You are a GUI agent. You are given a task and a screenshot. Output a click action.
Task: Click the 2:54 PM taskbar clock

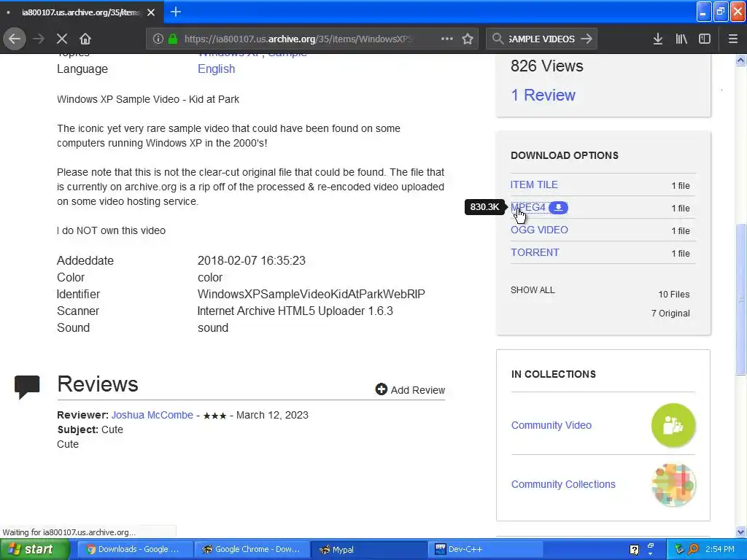click(x=720, y=550)
